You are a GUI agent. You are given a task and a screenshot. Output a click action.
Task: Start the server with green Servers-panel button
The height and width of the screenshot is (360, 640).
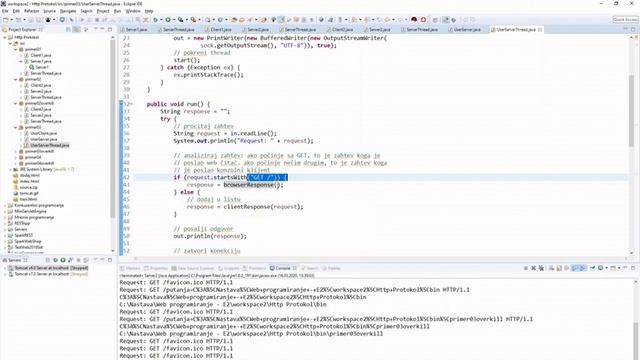click(x=63, y=260)
